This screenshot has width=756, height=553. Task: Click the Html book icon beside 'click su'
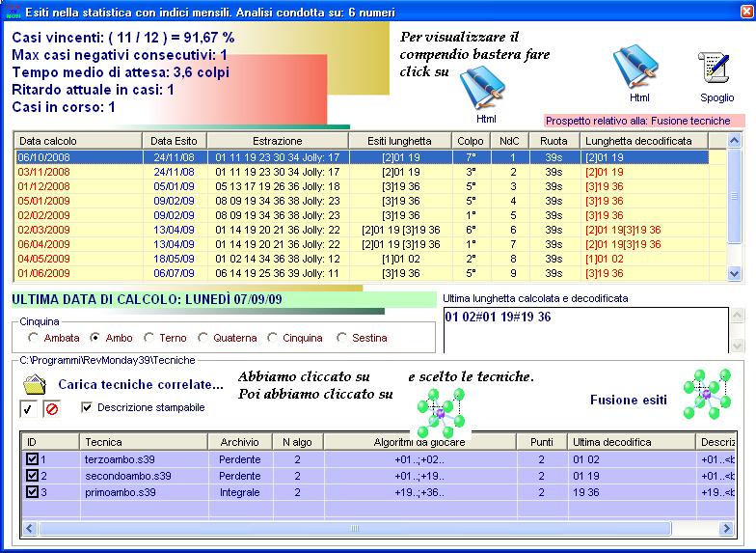coord(482,89)
